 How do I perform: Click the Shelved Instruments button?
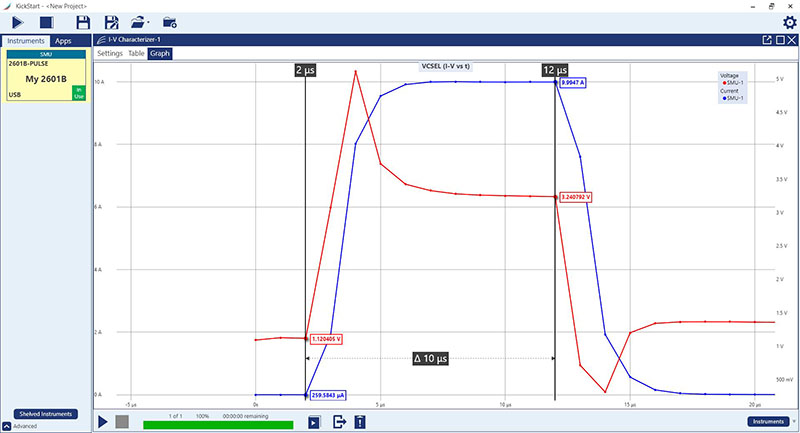click(x=46, y=413)
